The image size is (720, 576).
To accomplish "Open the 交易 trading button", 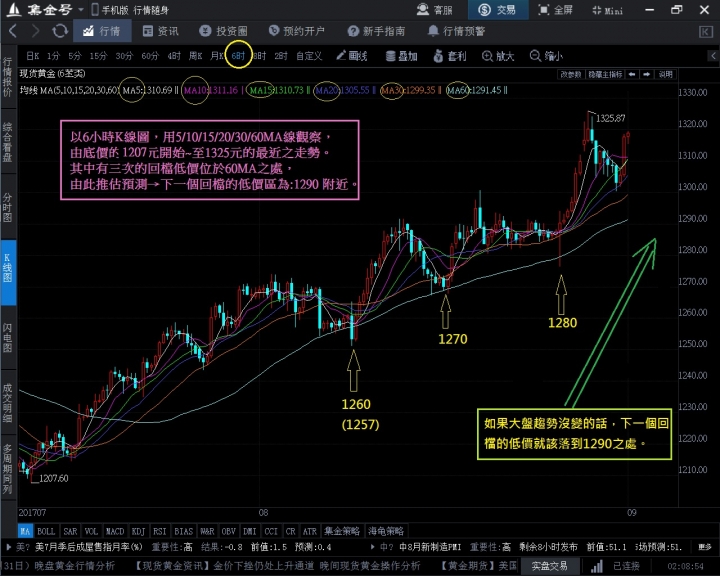I will click(x=498, y=10).
